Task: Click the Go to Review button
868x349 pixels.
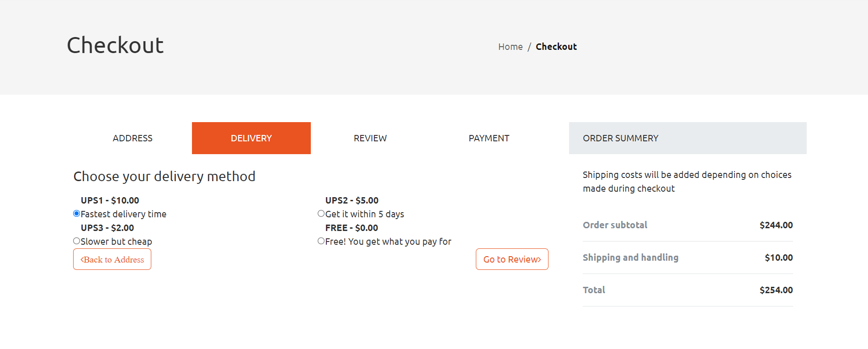Action: coord(511,259)
